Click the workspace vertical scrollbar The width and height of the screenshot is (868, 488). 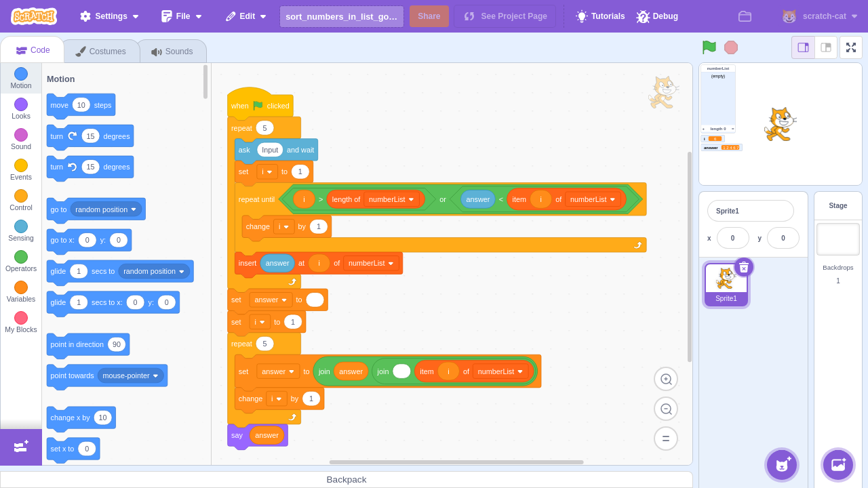tap(690, 257)
